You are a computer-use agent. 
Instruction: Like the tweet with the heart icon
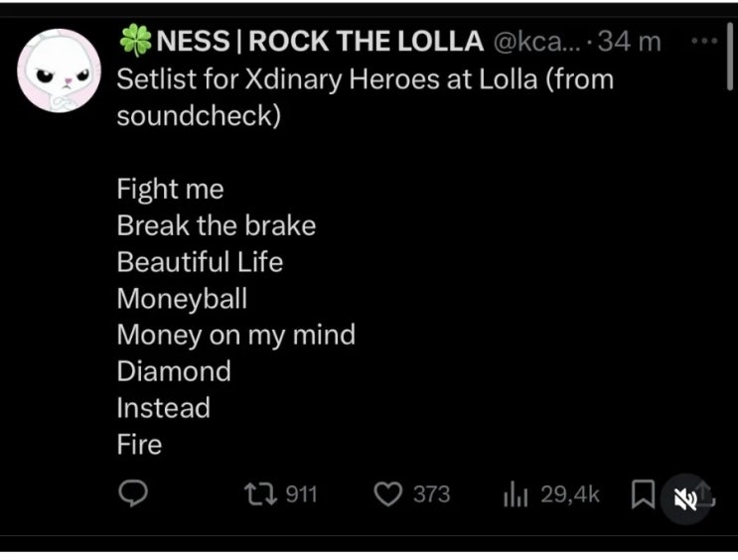point(389,493)
